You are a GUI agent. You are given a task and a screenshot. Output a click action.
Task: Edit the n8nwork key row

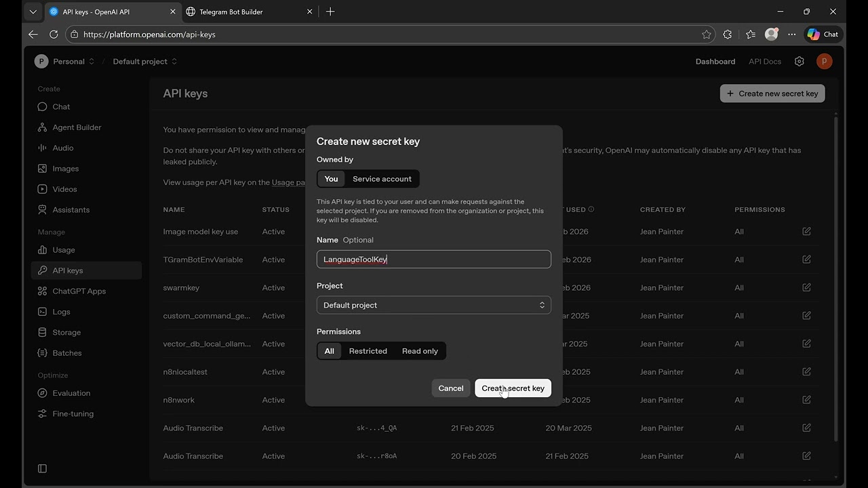[806, 400]
